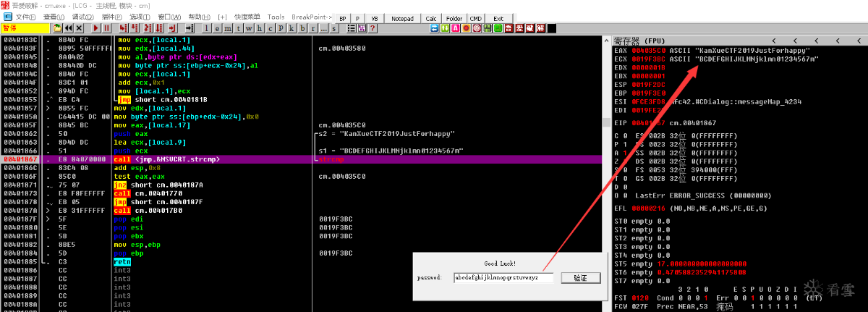Open Run trace with '...' button
This screenshot has height=312, width=868.
click(323, 28)
